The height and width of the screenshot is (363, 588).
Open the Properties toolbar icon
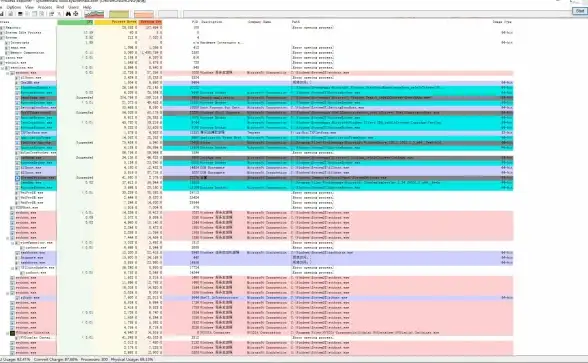click(51, 14)
